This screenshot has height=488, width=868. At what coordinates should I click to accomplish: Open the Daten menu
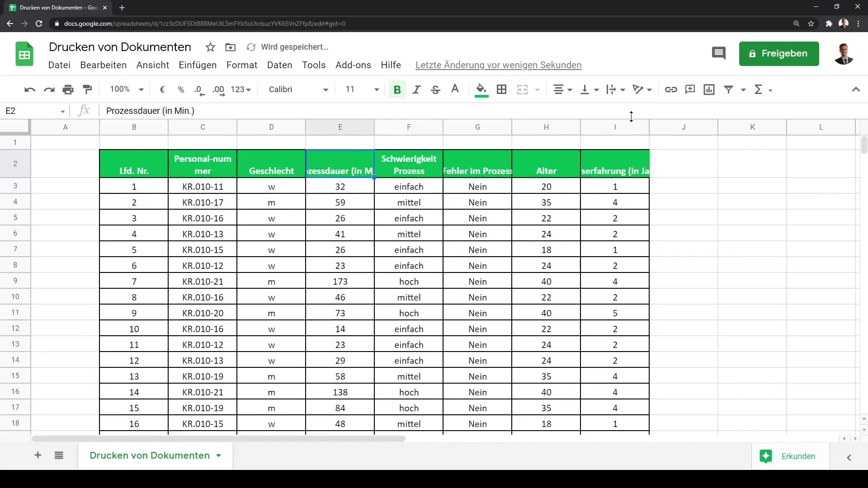point(279,65)
